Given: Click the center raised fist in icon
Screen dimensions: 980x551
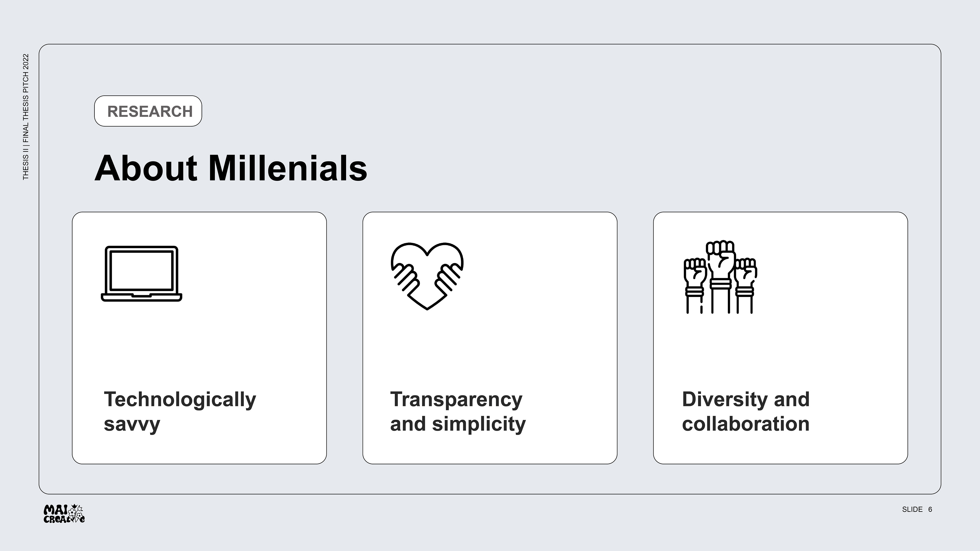Looking at the screenshot, I should (x=720, y=277).
